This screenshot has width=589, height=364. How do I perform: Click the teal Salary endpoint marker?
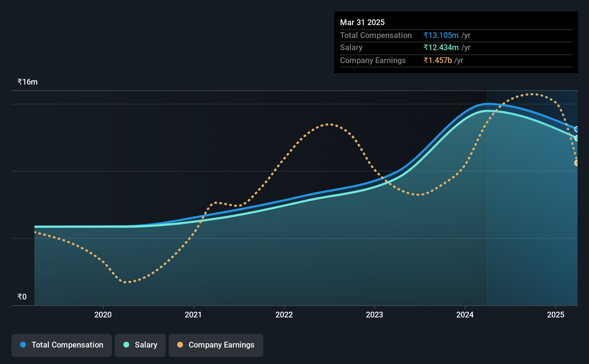577,138
